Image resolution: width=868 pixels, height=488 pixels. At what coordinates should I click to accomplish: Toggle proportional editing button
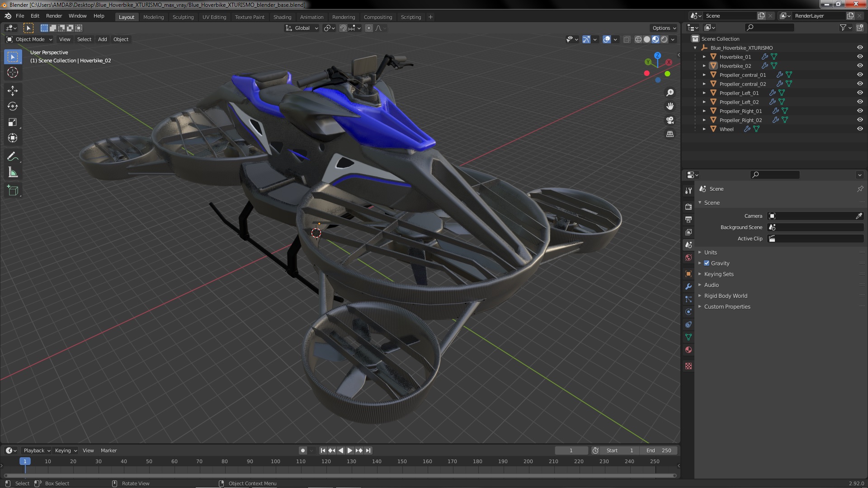[369, 28]
